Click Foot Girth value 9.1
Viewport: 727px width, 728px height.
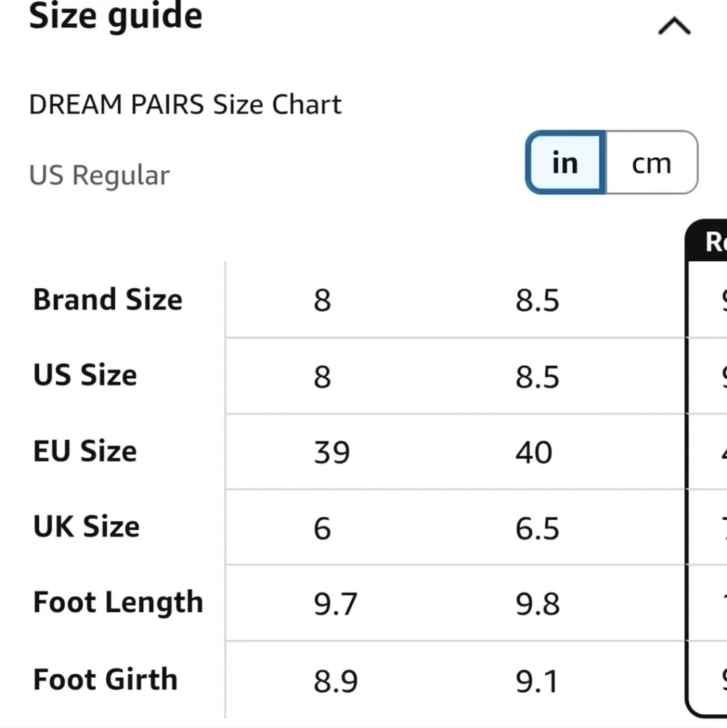click(x=537, y=681)
